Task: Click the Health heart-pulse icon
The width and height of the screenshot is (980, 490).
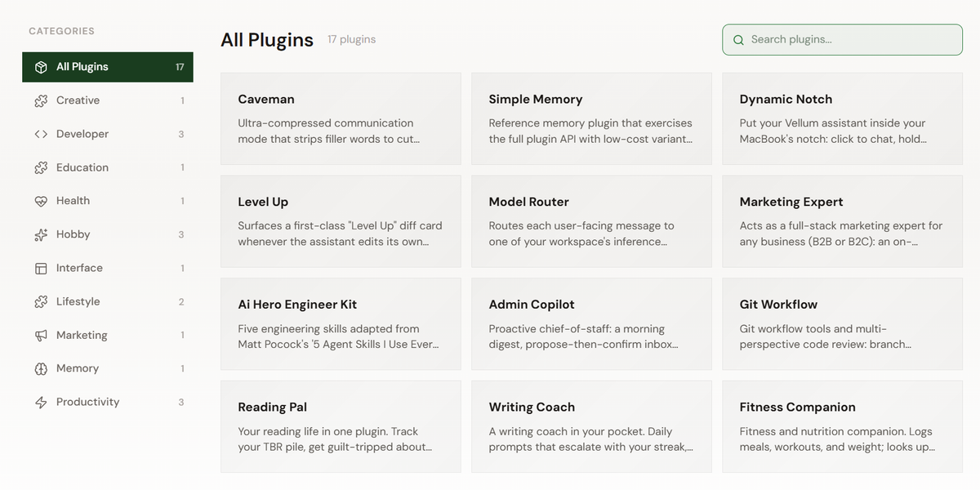Action: (41, 201)
